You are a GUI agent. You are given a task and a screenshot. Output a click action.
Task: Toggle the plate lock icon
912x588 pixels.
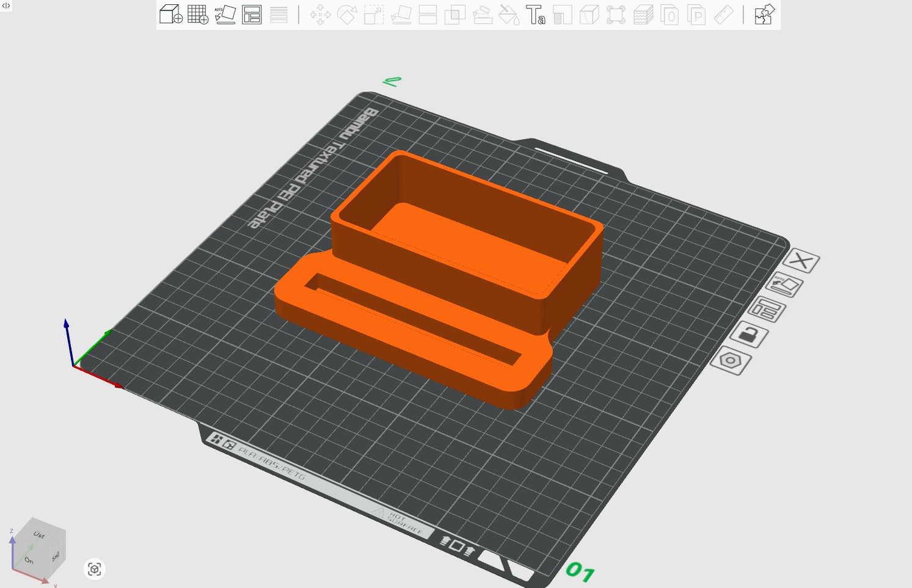pyautogui.click(x=748, y=335)
